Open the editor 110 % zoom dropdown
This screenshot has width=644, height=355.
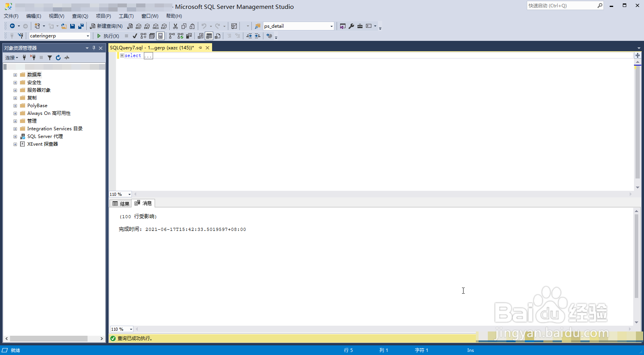(130, 194)
